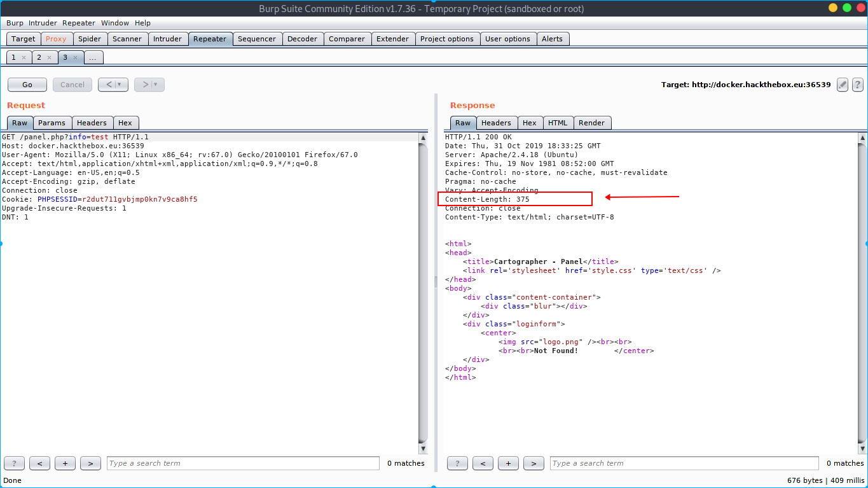Click request pane vertical scrollbar
Image resolution: width=868 pixels, height=488 pixels.
[x=424, y=293]
